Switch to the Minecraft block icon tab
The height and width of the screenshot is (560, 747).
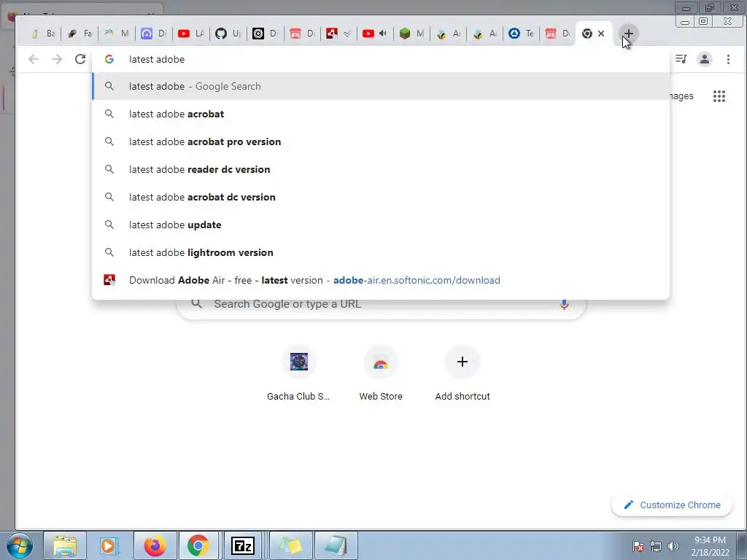(x=411, y=34)
